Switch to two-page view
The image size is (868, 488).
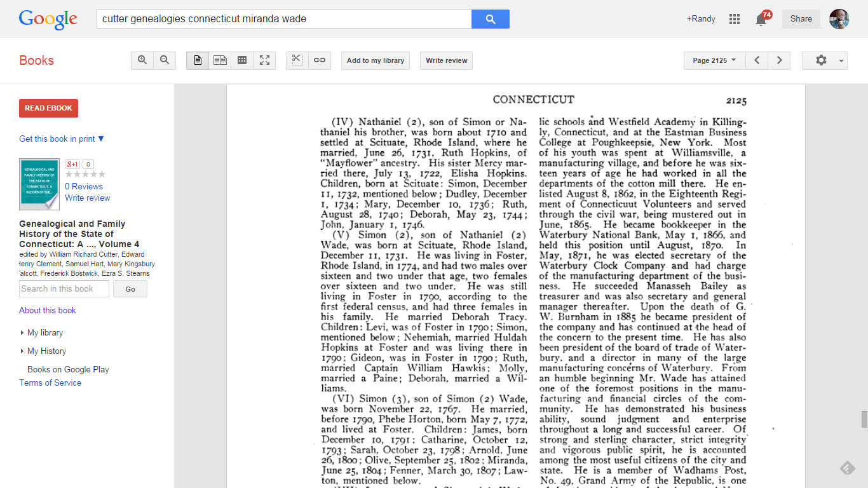(220, 60)
